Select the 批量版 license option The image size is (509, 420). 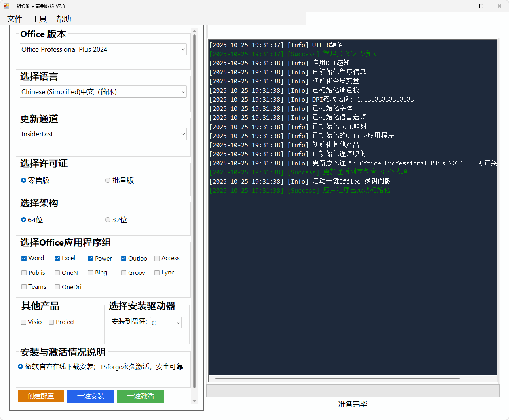pyautogui.click(x=108, y=180)
